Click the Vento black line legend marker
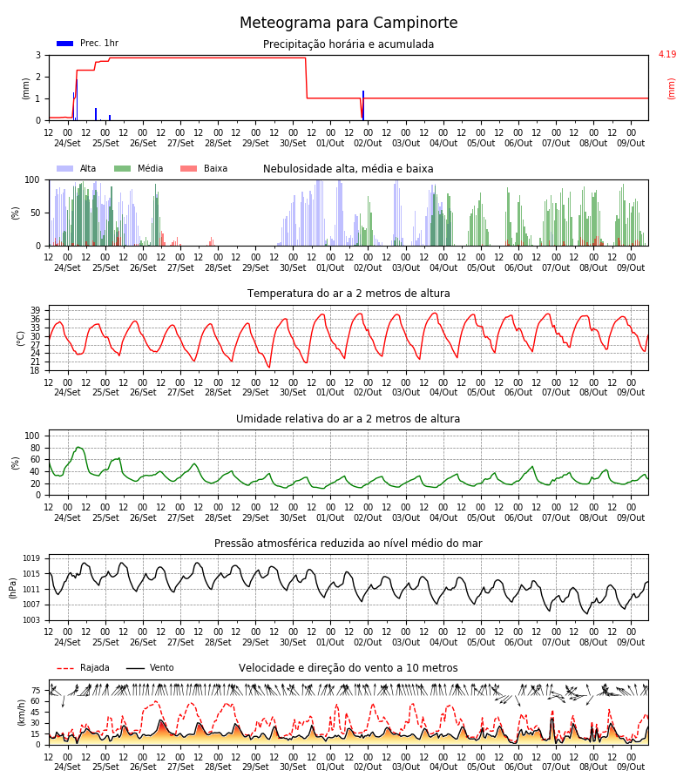697x784 pixels. coord(135,668)
